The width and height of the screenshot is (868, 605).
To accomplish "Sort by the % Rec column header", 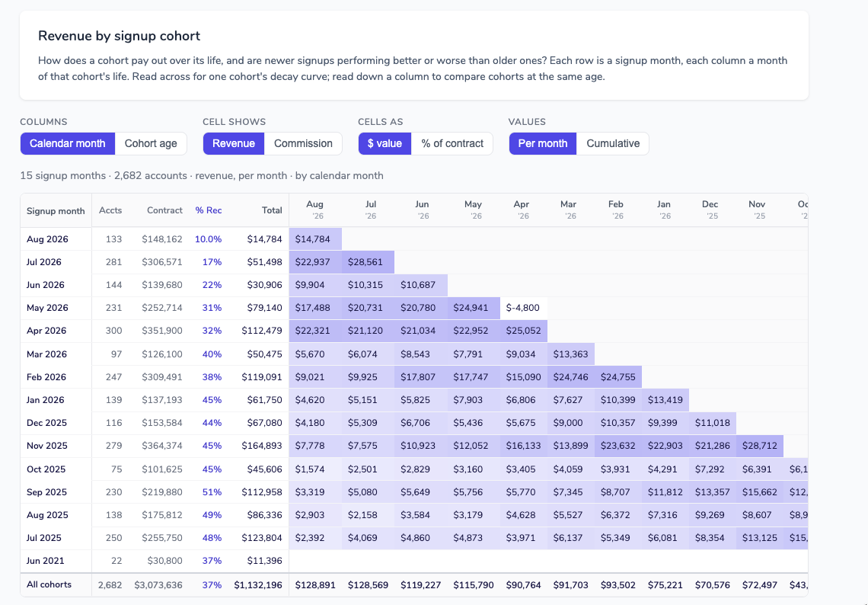I will pyautogui.click(x=209, y=210).
